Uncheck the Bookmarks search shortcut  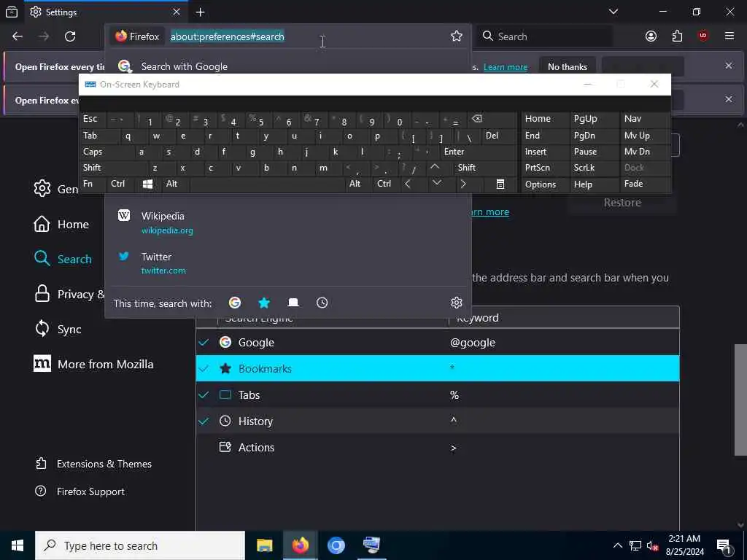pyautogui.click(x=204, y=368)
